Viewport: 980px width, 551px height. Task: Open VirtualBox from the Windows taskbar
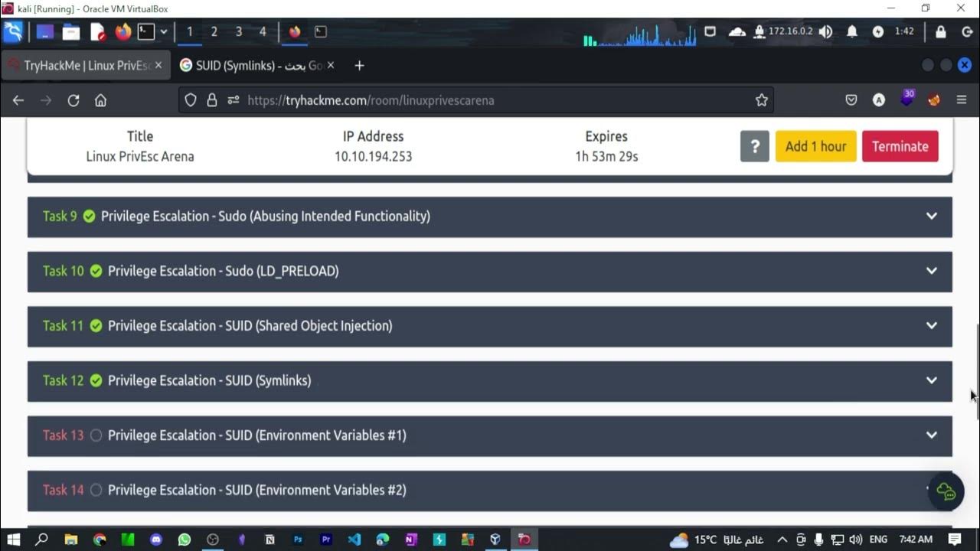point(495,540)
